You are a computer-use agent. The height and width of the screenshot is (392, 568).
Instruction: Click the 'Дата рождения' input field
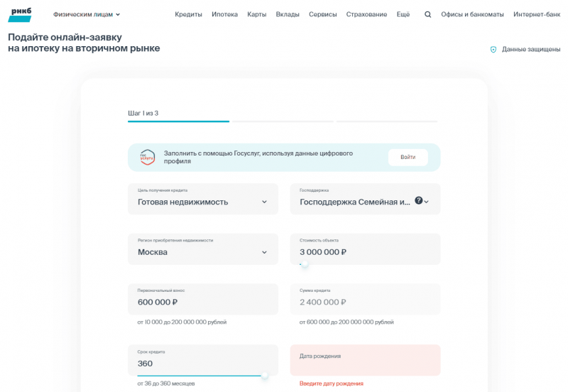365,361
